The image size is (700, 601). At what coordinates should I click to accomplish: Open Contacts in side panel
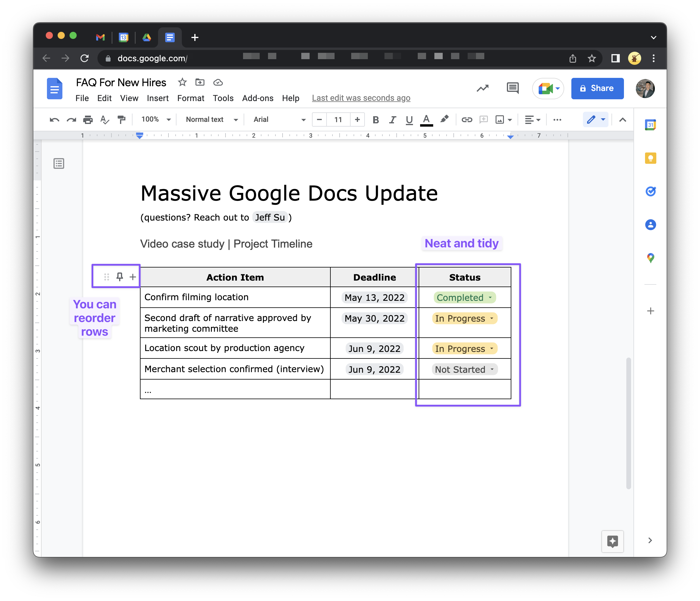coord(650,225)
